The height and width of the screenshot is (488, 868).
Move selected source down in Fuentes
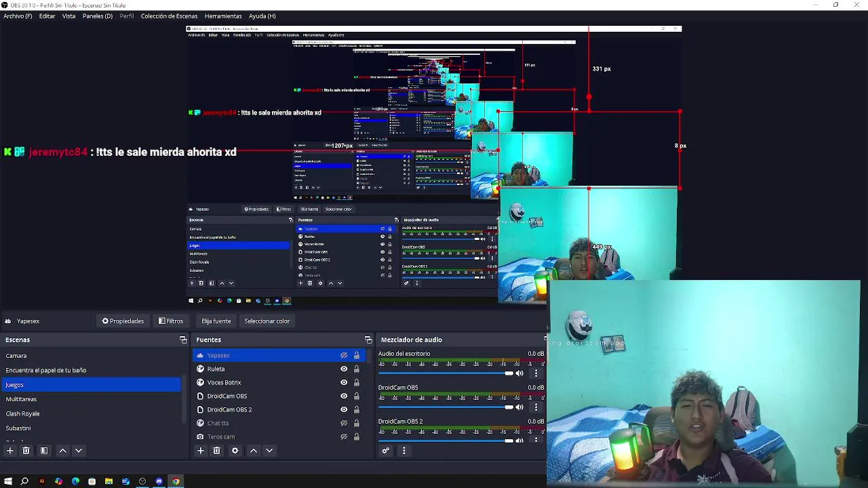269,451
